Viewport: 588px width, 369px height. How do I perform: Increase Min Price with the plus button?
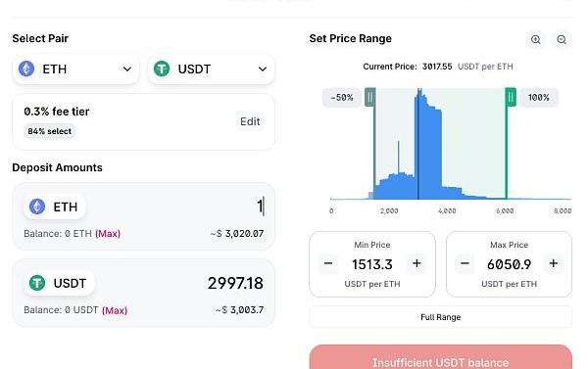pos(416,263)
